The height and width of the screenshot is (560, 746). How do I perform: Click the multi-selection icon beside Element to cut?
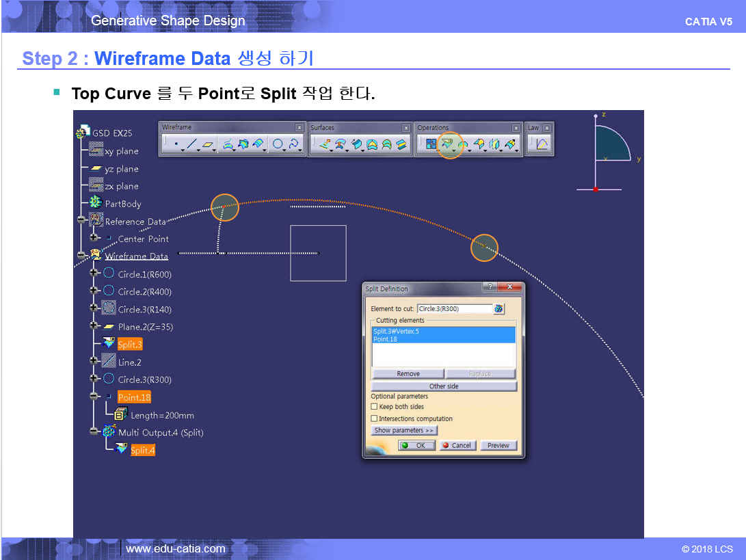coord(498,309)
